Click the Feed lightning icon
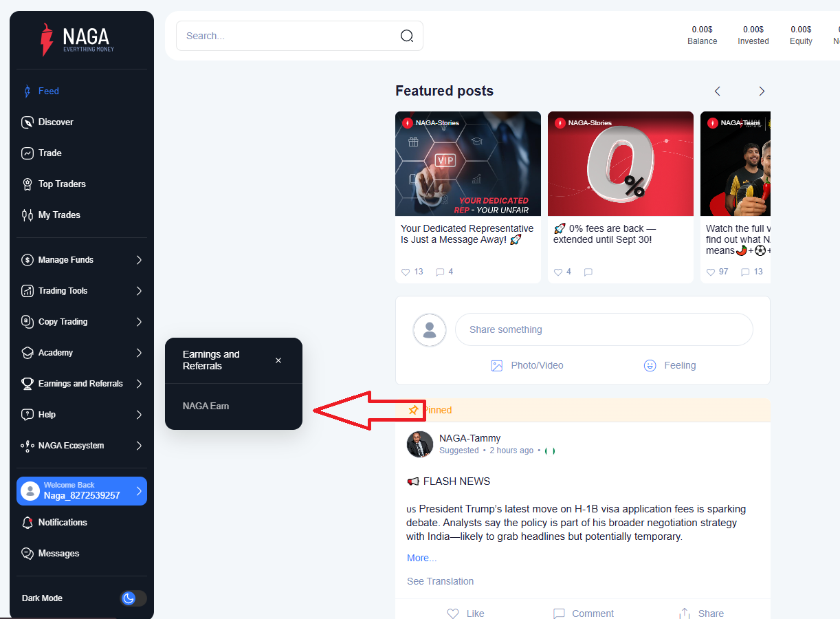 pos(27,91)
